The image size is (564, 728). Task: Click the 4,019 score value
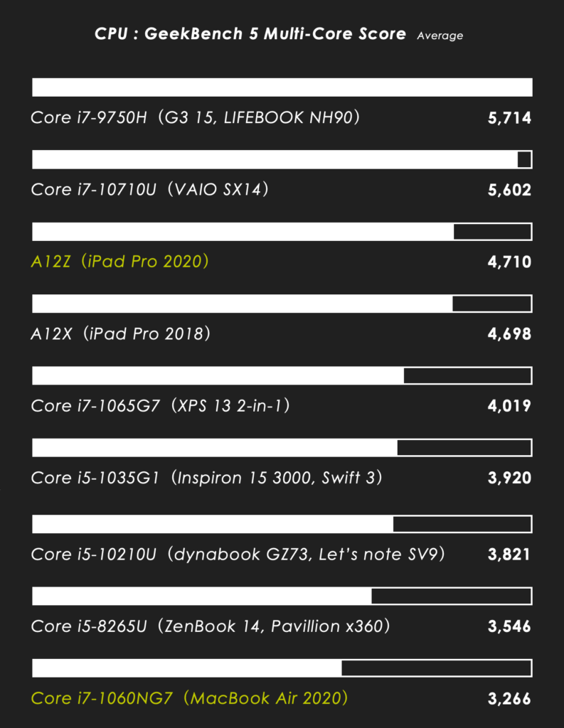click(509, 407)
